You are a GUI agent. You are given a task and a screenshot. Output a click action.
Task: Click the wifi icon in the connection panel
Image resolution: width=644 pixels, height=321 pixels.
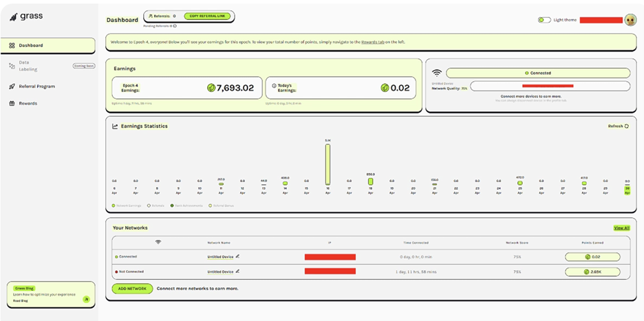437,73
